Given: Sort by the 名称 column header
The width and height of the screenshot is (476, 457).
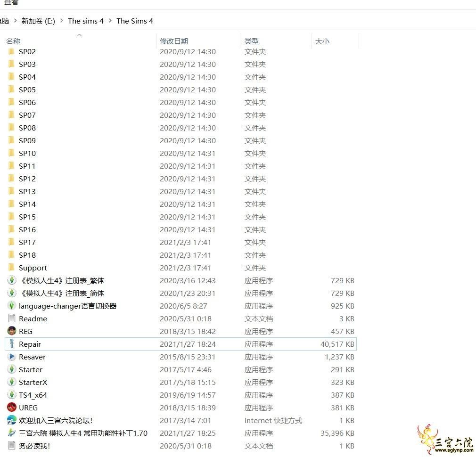Looking at the screenshot, I should pos(13,41).
